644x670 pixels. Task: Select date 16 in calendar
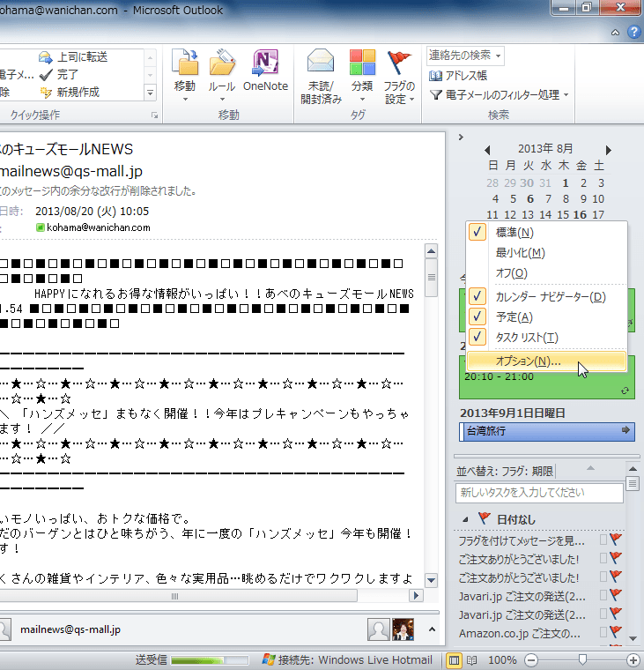(580, 214)
